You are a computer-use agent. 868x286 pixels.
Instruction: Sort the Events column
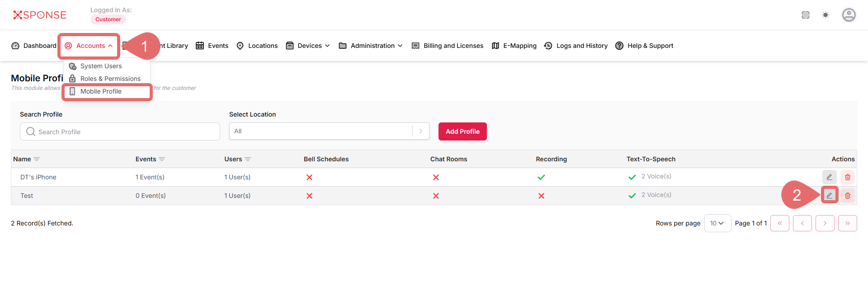tap(162, 159)
